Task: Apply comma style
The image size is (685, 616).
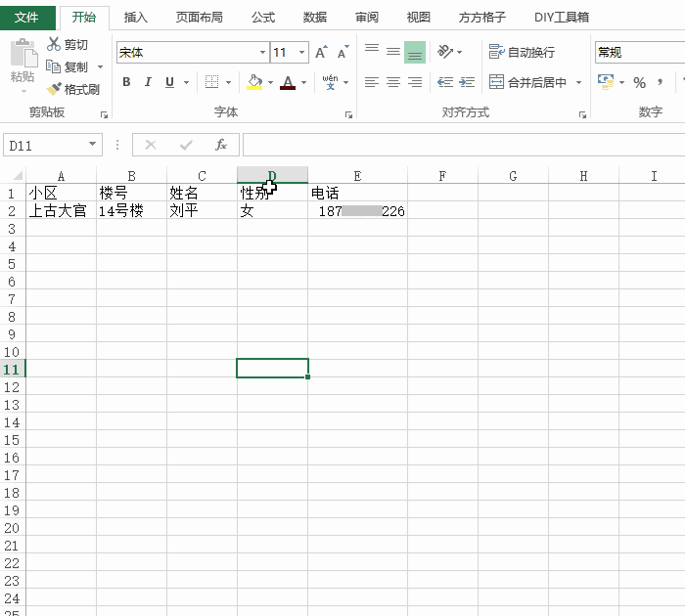Action: (x=661, y=82)
